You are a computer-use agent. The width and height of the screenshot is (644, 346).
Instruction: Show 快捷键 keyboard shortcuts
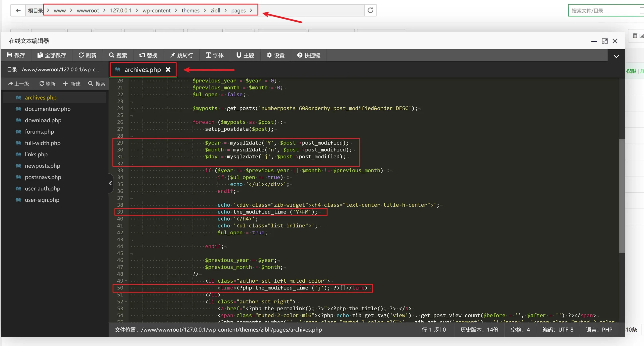pos(309,55)
